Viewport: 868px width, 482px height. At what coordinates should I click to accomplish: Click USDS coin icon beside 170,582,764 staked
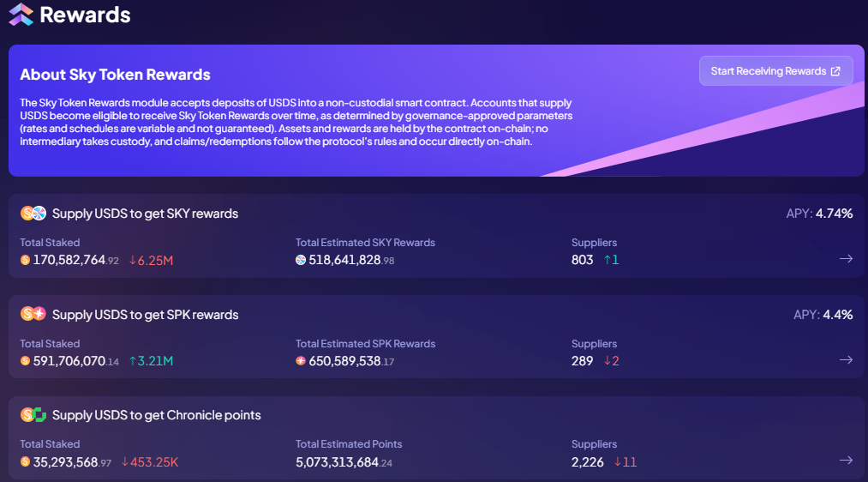[25, 260]
